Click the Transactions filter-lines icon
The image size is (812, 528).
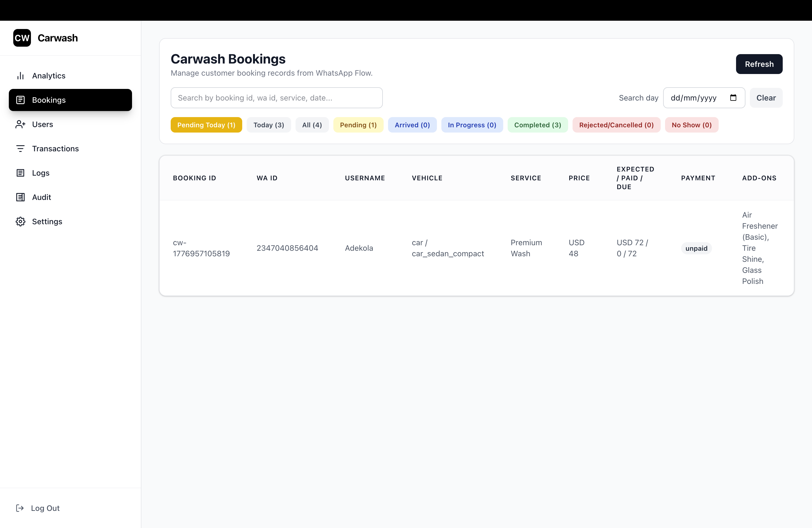coord(20,148)
